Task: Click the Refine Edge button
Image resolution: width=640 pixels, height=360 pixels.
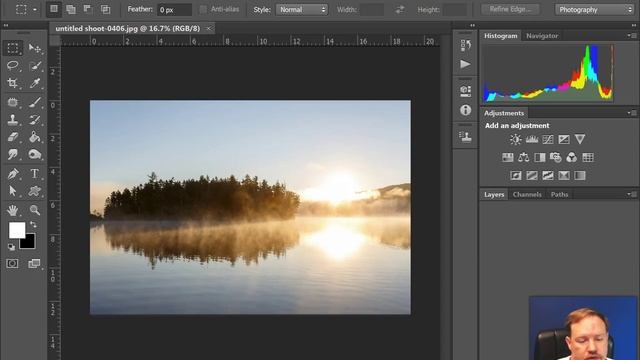Action: [x=510, y=9]
